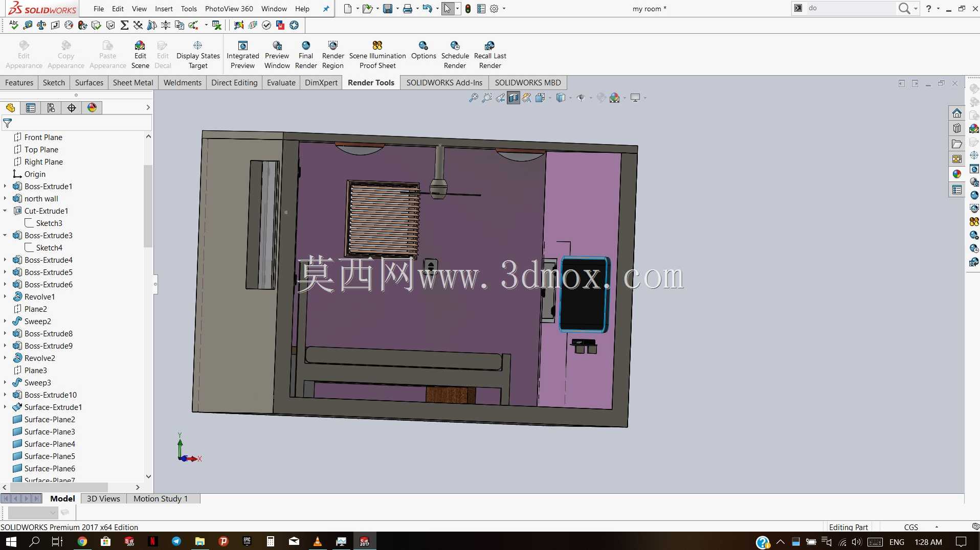Select Sketch3 in the feature tree
Screen dimensions: 980x550
tap(49, 223)
